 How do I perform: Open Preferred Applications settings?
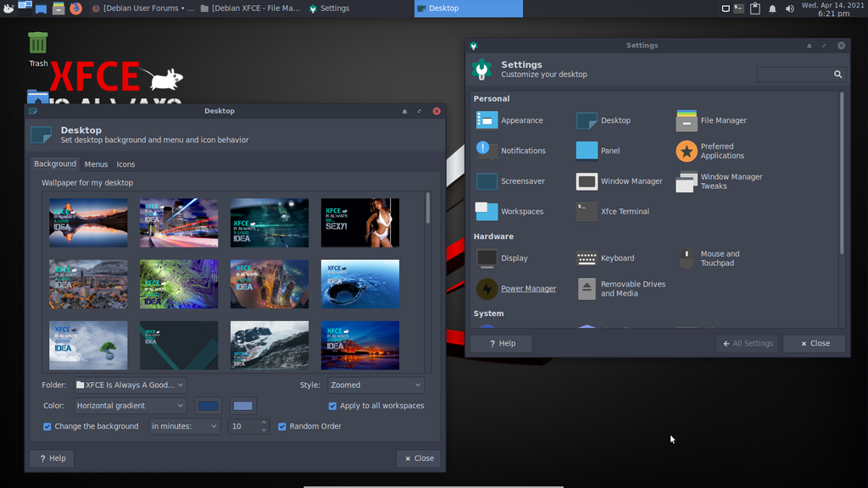pos(710,151)
